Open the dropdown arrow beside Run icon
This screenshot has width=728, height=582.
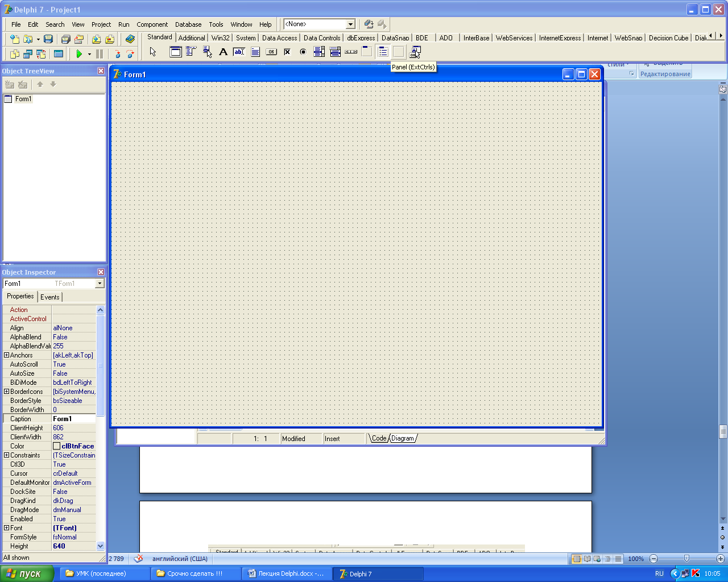pos(89,54)
